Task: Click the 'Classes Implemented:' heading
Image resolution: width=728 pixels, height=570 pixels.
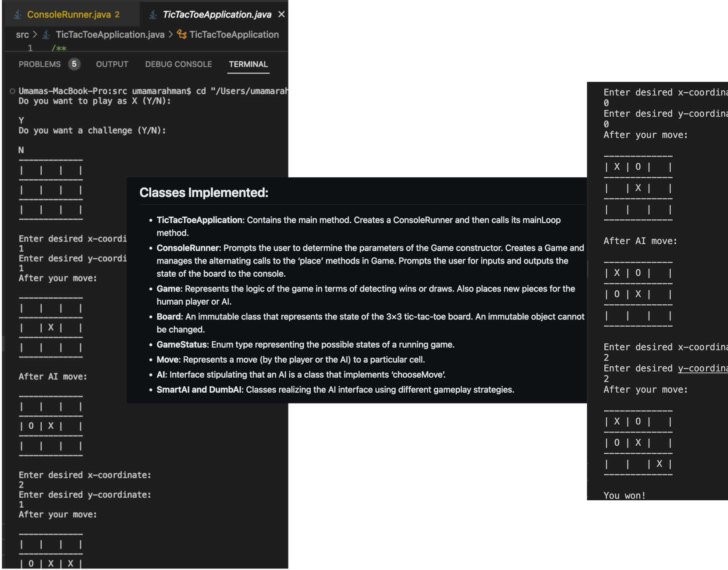Action: (x=204, y=193)
